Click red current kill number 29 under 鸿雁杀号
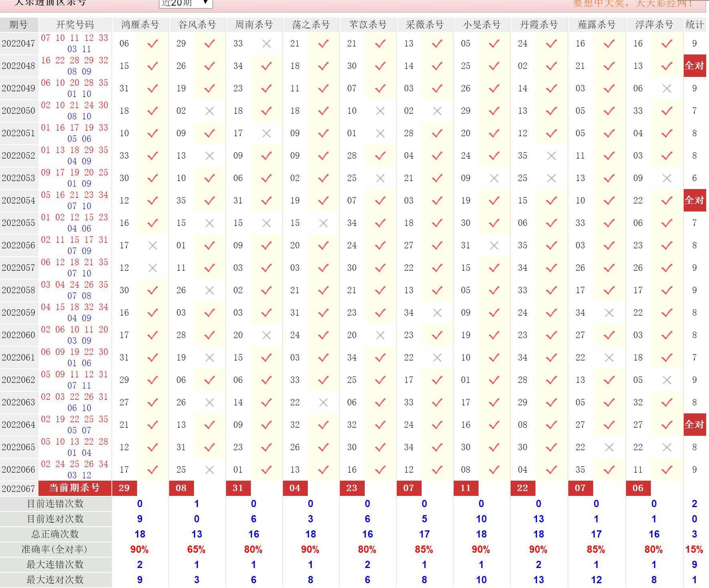 pyautogui.click(x=124, y=488)
